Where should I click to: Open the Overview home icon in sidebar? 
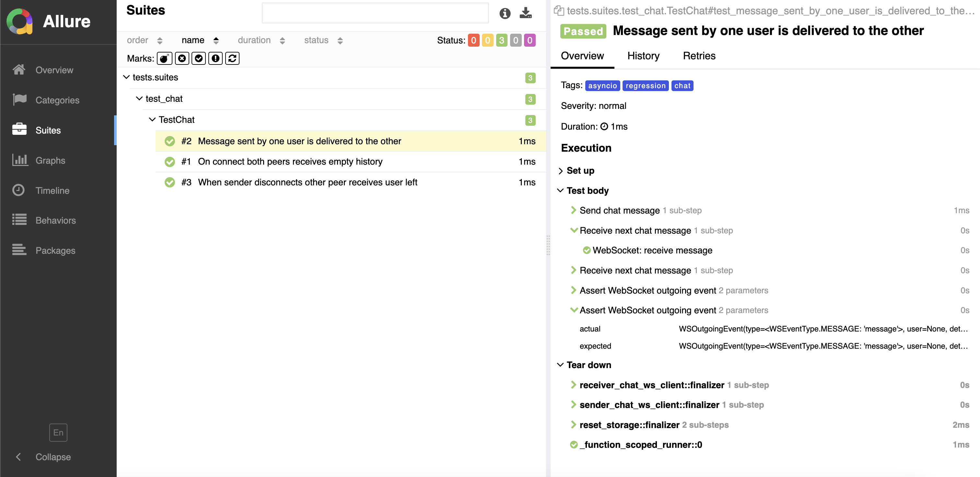(x=19, y=70)
